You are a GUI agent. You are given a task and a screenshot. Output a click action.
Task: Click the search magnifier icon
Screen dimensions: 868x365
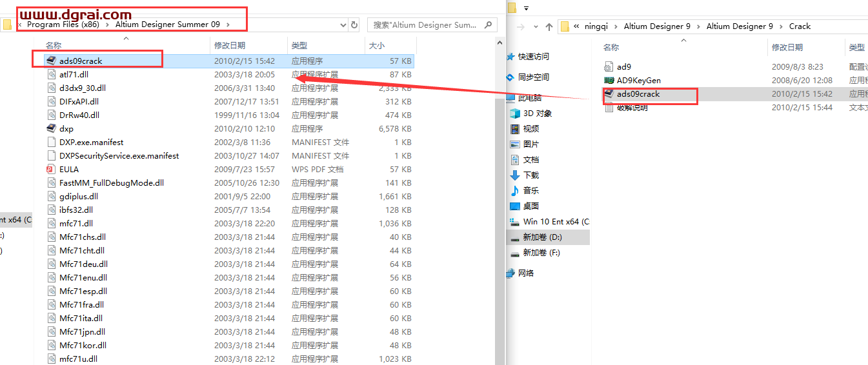click(x=487, y=25)
